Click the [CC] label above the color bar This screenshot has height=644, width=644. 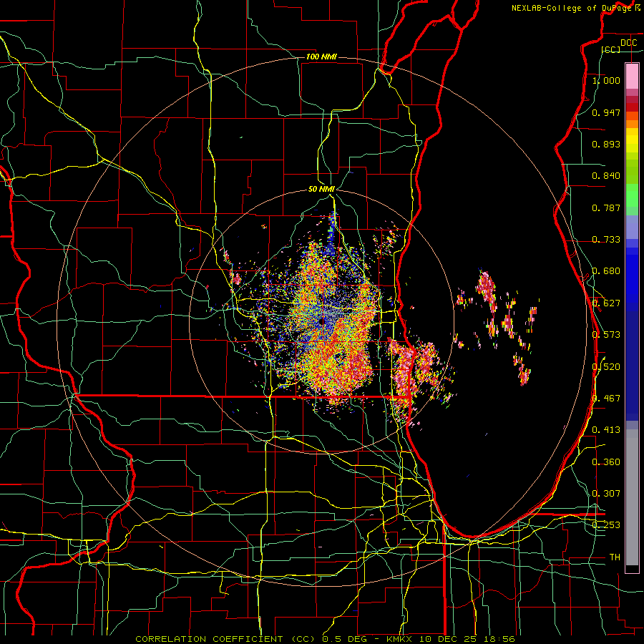pos(610,49)
